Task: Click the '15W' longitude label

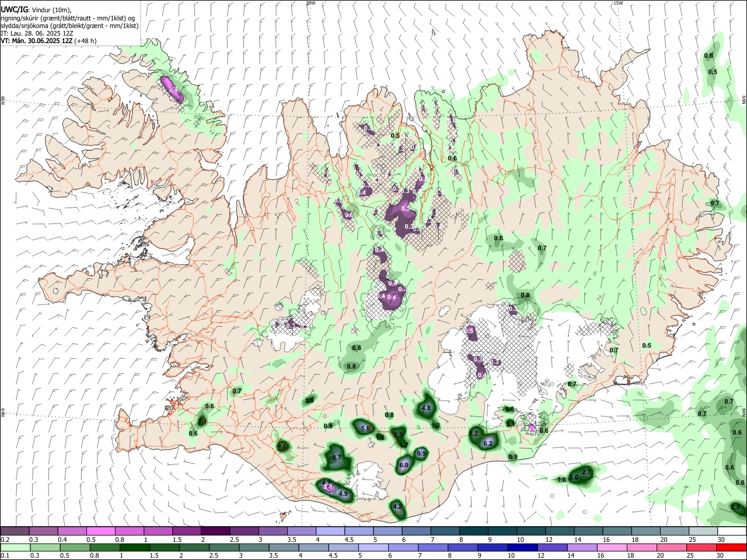Action: click(x=618, y=3)
